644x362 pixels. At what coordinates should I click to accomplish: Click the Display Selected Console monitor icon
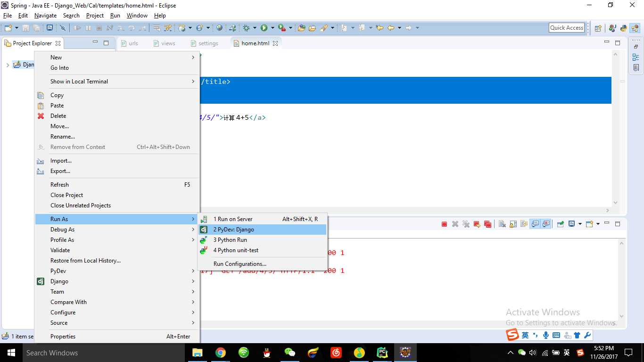[x=571, y=224]
